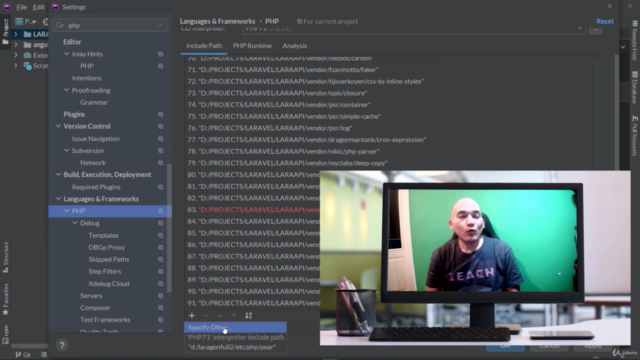Viewport: 640px width, 360px height.
Task: Switch to the PHP Runtime tab
Action: (x=252, y=46)
